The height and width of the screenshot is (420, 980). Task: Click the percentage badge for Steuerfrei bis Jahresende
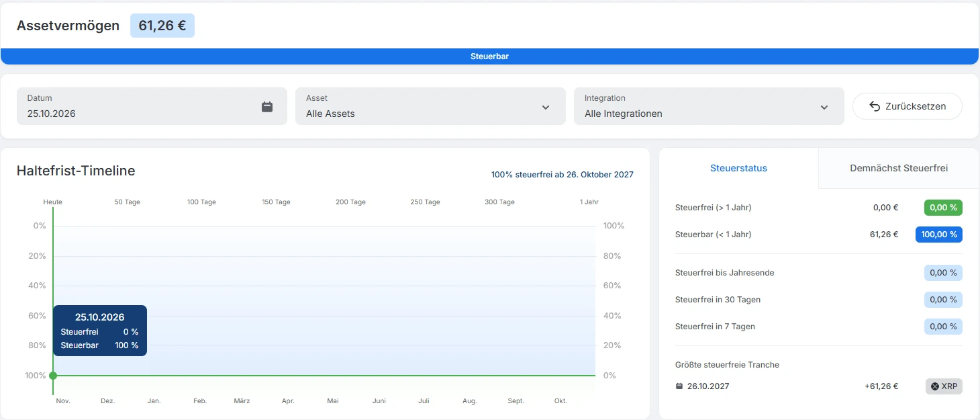click(x=943, y=273)
